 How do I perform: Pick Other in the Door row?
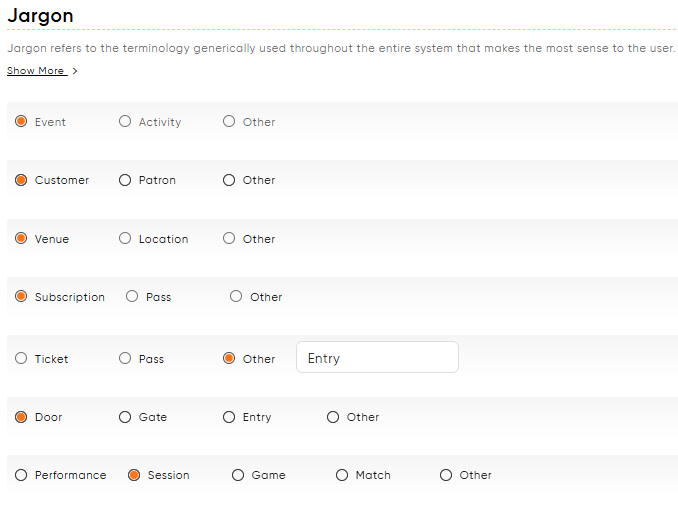coord(333,417)
